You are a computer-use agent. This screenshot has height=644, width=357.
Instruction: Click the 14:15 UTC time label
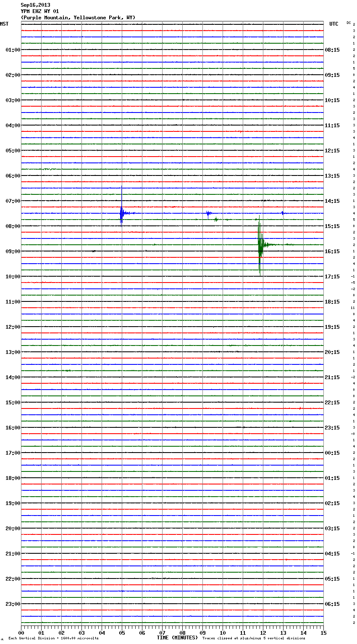332,201
